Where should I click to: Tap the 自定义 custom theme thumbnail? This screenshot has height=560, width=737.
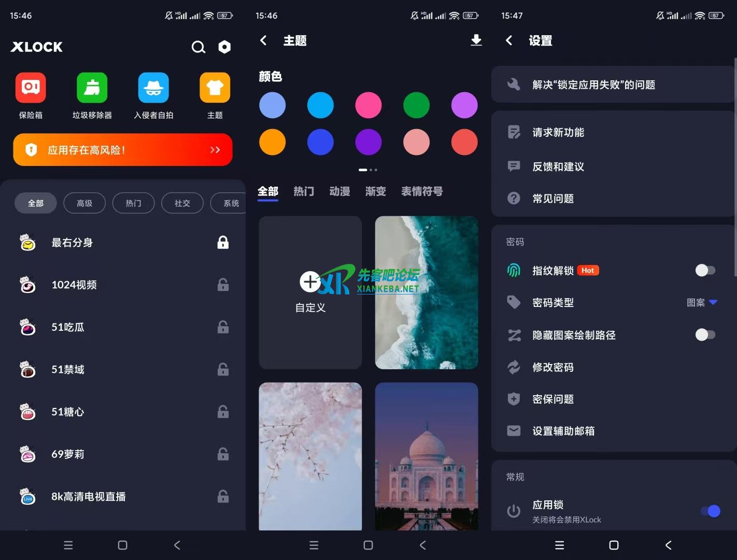click(x=310, y=292)
